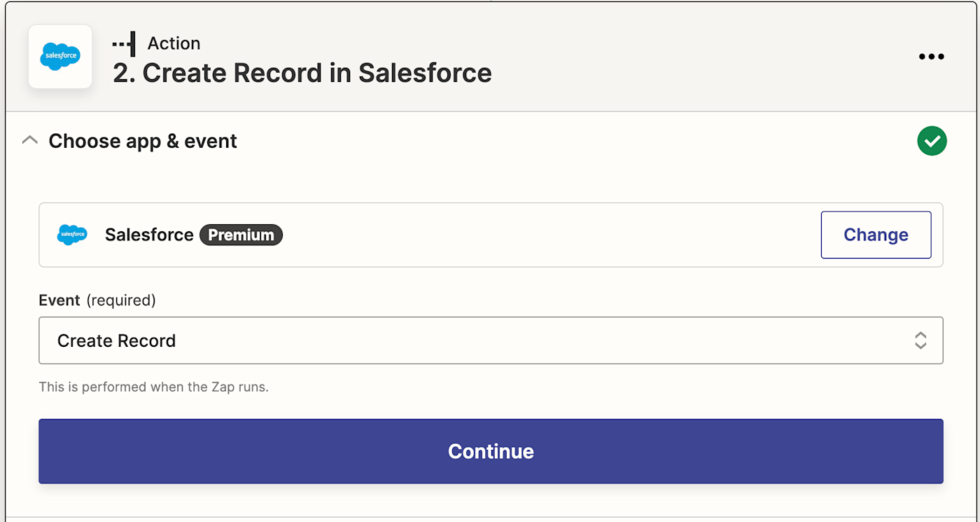Click the green completed checkmark icon
This screenshot has height=522, width=980.
932,142
